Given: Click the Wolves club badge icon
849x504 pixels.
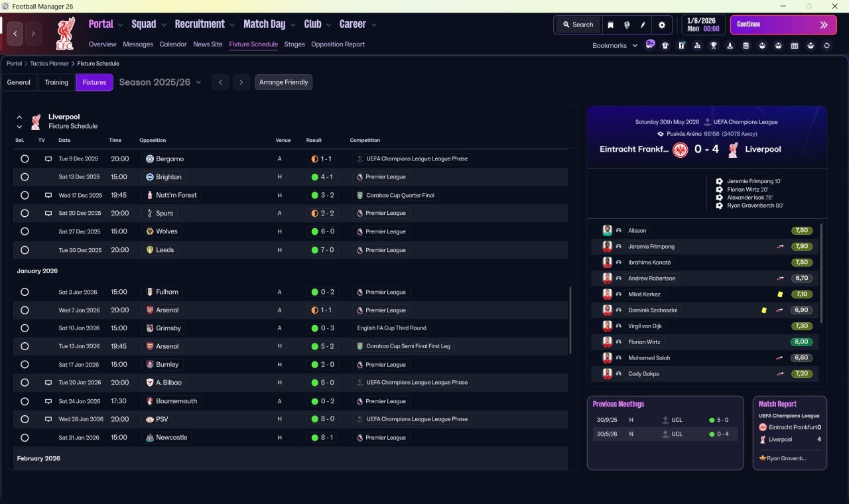Looking at the screenshot, I should [150, 231].
